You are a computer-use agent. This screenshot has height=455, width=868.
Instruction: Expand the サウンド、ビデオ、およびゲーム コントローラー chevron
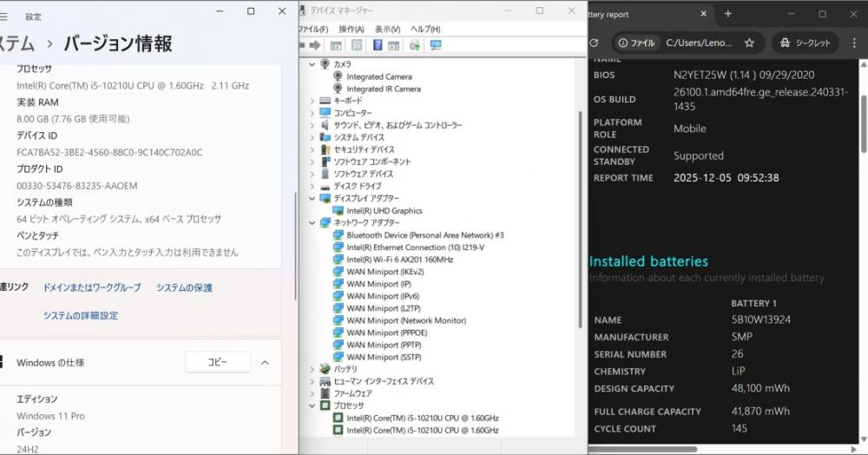pos(312,125)
